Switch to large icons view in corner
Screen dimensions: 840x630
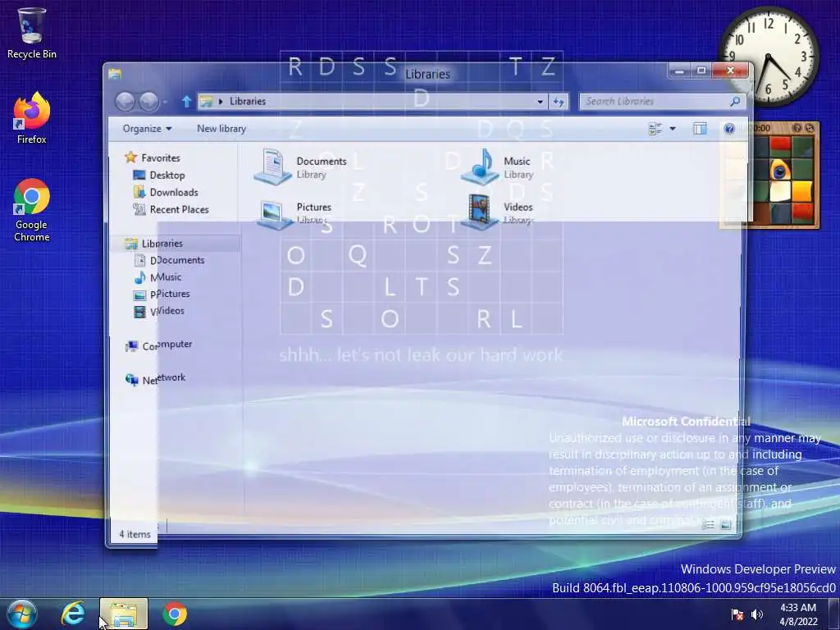[726, 524]
